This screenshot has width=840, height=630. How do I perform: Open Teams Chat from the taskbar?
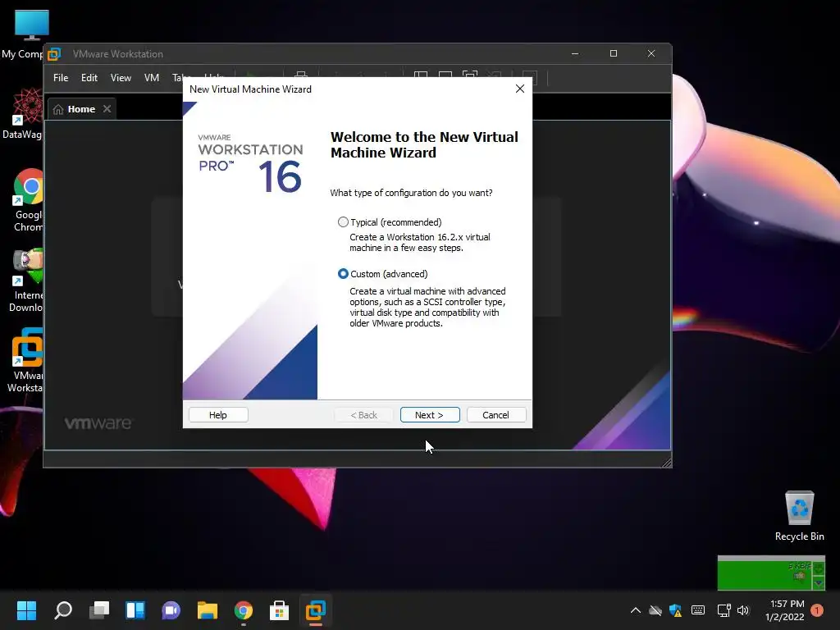click(171, 610)
